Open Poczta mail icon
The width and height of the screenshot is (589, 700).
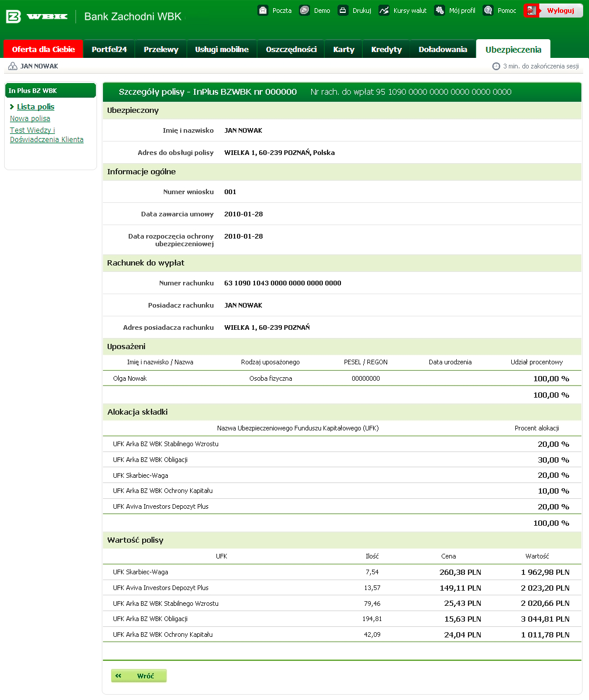(x=263, y=11)
